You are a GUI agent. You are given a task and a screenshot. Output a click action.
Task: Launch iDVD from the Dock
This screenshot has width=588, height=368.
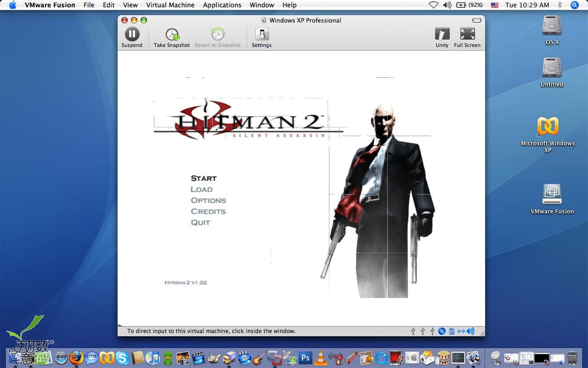coord(244,357)
